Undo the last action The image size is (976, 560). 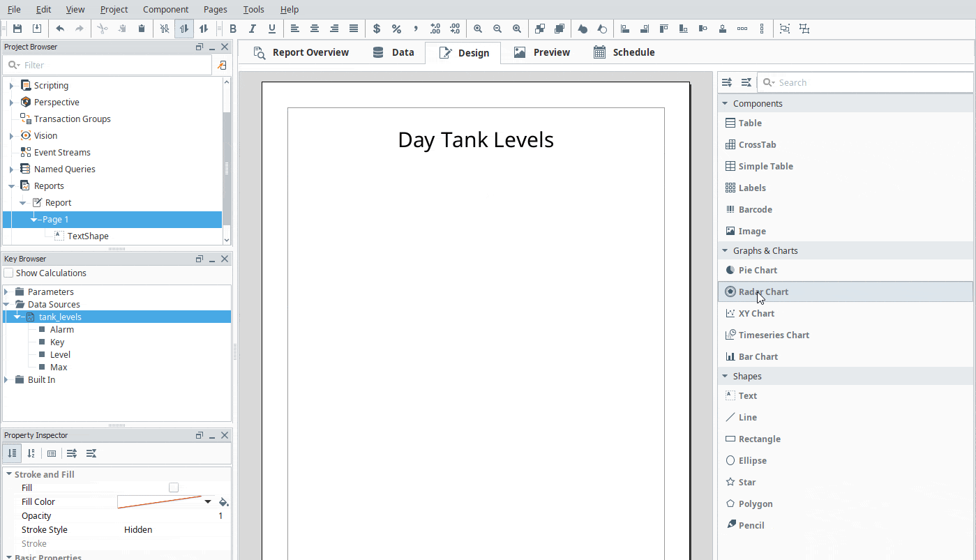click(60, 29)
